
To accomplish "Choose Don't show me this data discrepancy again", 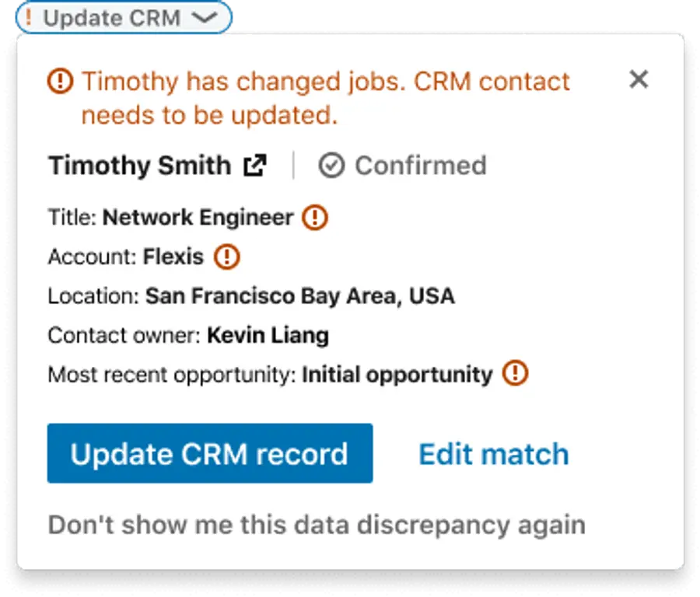I will [317, 525].
